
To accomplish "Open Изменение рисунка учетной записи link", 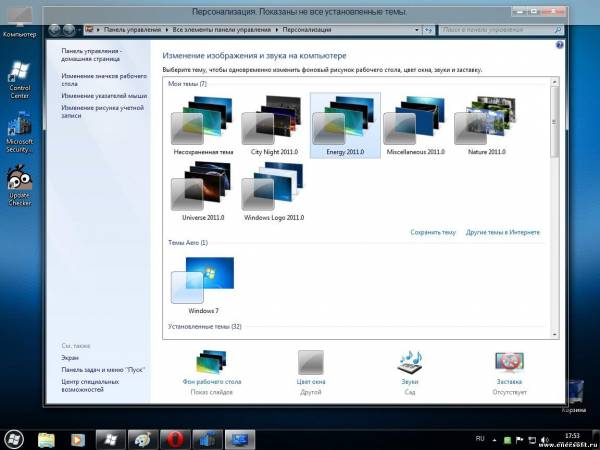I will (x=103, y=111).
